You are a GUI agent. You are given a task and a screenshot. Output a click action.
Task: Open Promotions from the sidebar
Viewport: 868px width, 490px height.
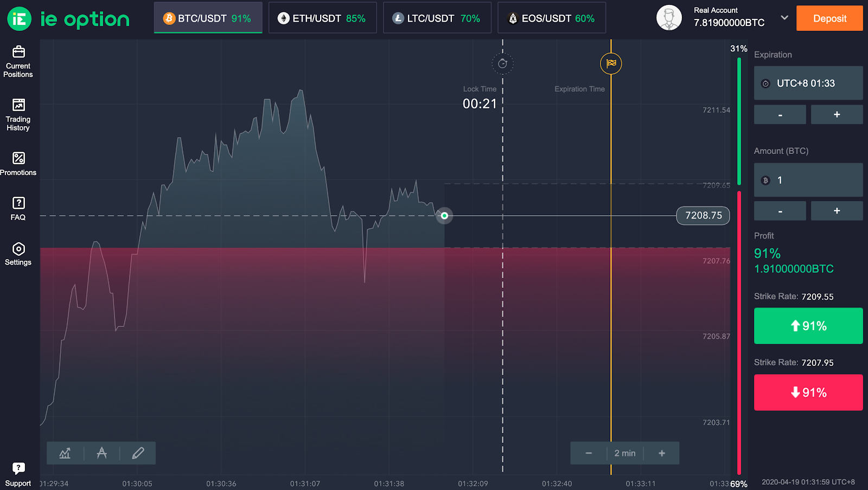[18, 164]
